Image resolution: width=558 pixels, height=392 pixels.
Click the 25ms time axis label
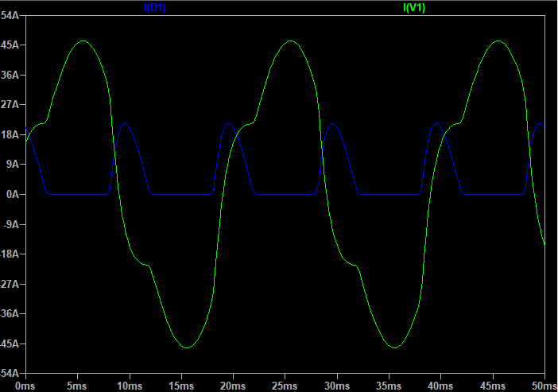(x=285, y=386)
